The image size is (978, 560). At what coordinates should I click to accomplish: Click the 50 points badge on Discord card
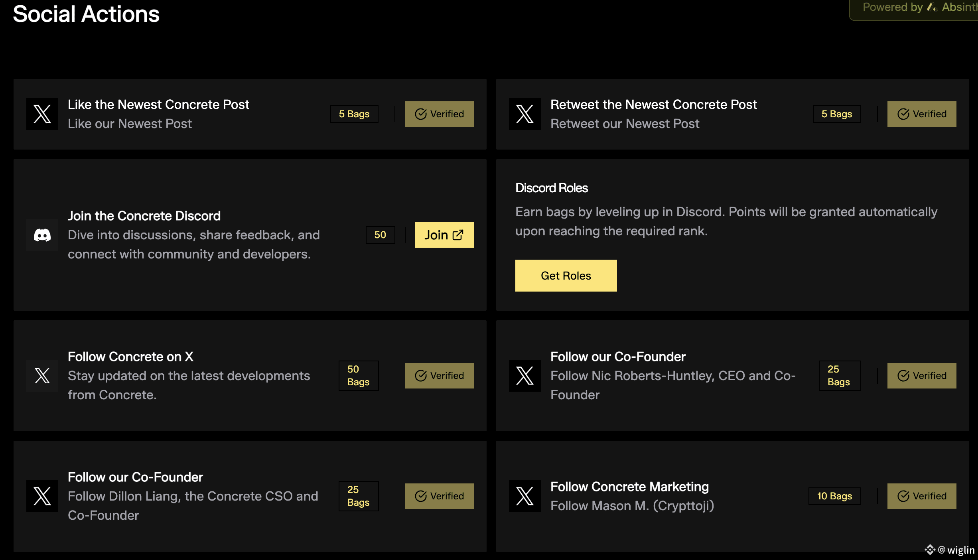pos(381,235)
